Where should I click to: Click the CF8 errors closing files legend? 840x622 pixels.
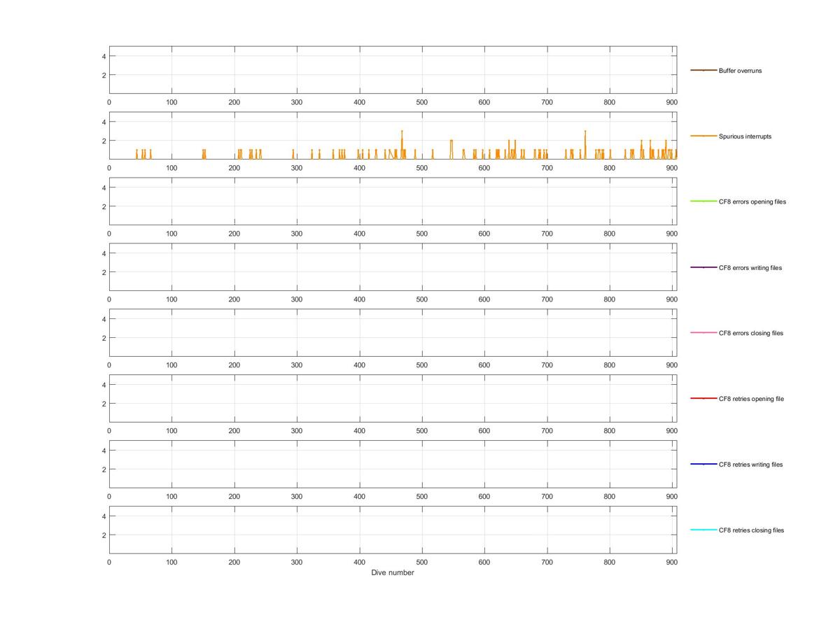[751, 333]
